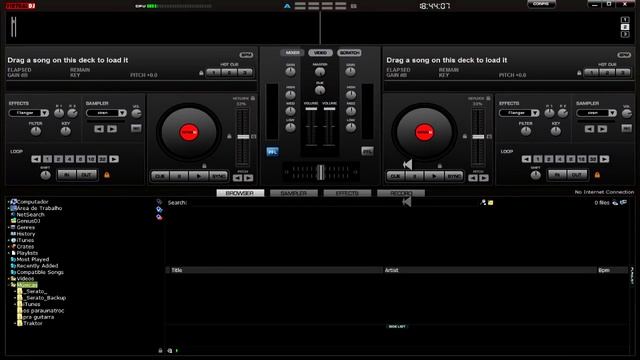Pause the right deck
The width and height of the screenshot is (640, 360).
point(414,176)
